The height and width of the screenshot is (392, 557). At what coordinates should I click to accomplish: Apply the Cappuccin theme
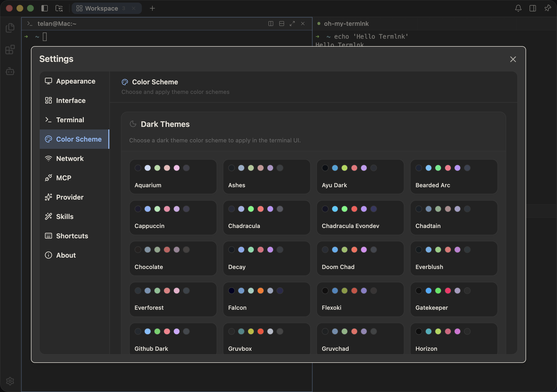[173, 218]
